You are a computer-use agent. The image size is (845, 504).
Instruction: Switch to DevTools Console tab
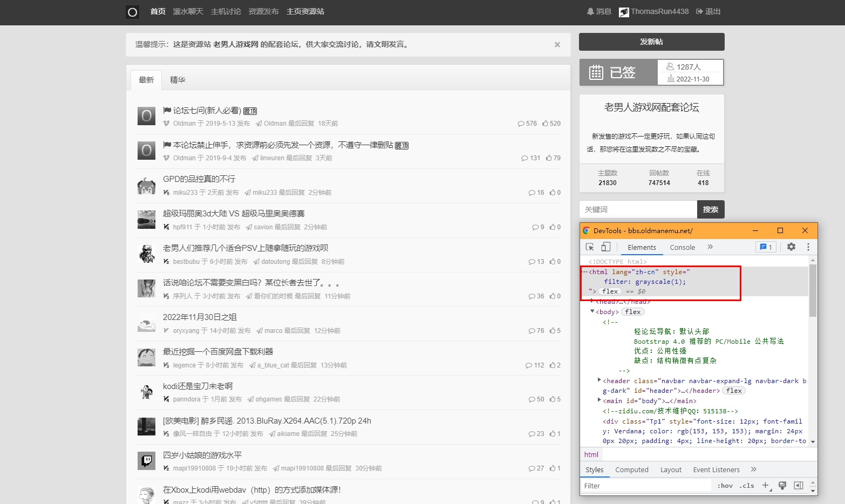683,247
